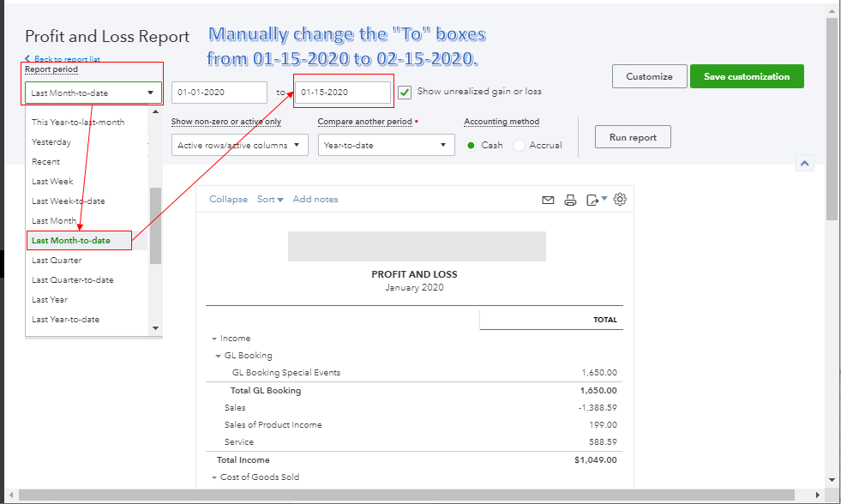
Task: Open the Report period dropdown
Action: tap(93, 93)
